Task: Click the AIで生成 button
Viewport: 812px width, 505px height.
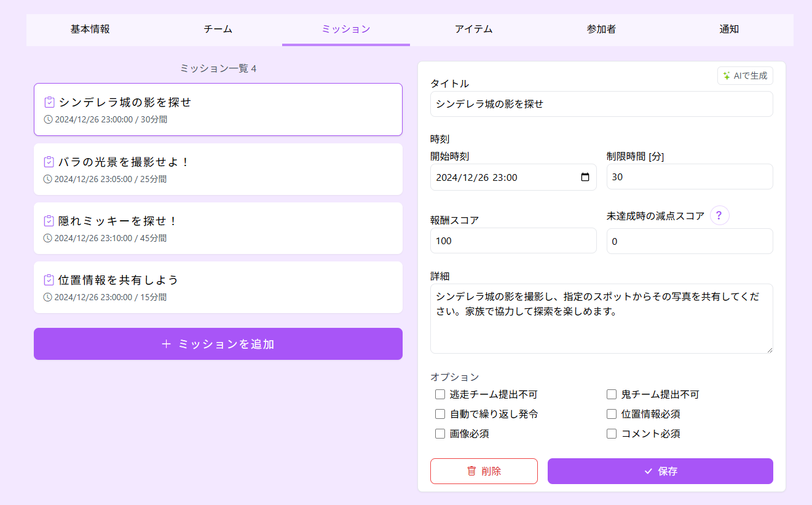Action: [745, 76]
